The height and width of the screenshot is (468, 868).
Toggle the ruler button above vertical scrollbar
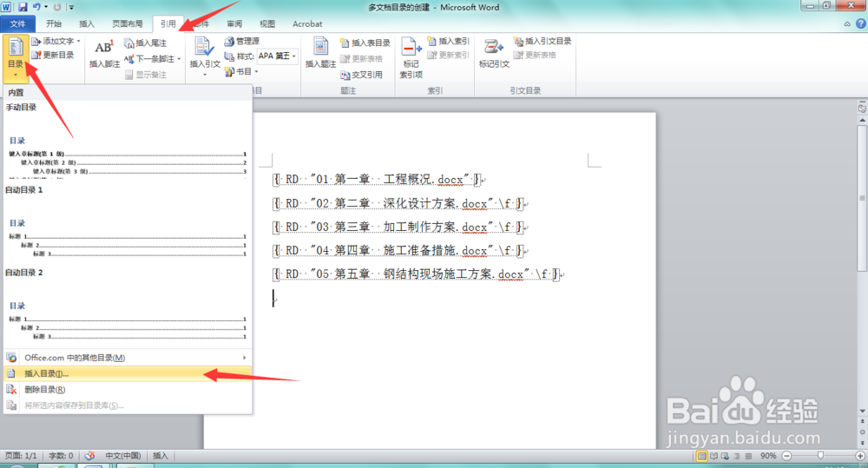click(x=862, y=109)
